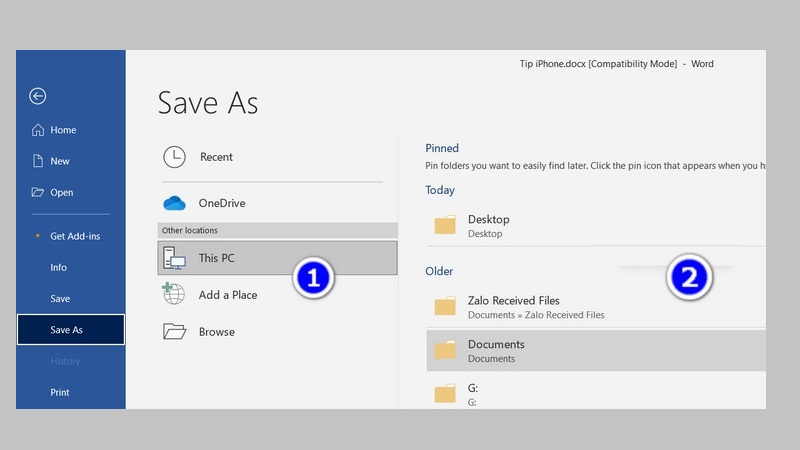Select the OneDrive location label

pyautogui.click(x=221, y=203)
